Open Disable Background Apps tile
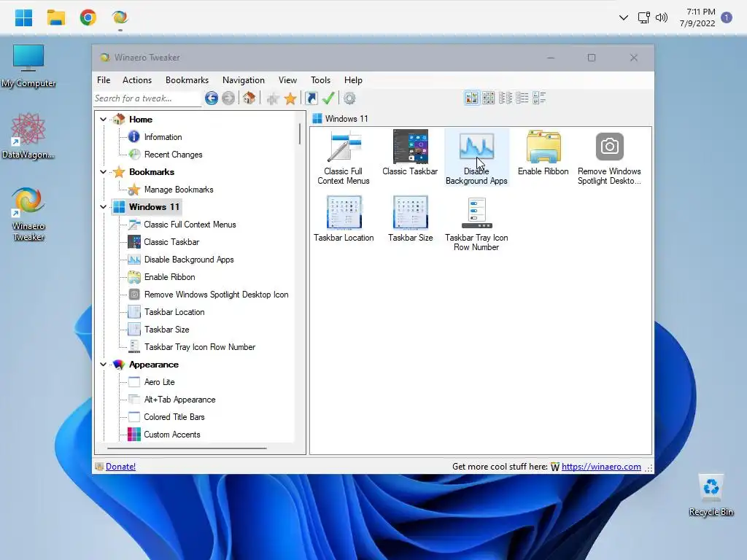The width and height of the screenshot is (747, 560). [x=476, y=157]
